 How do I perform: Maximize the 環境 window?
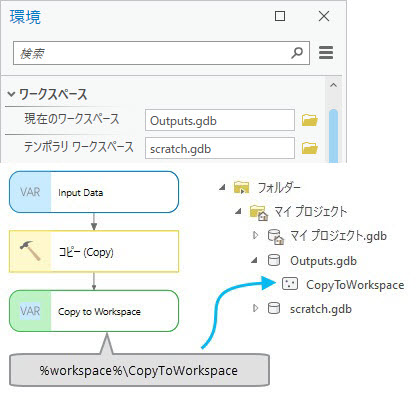[280, 16]
